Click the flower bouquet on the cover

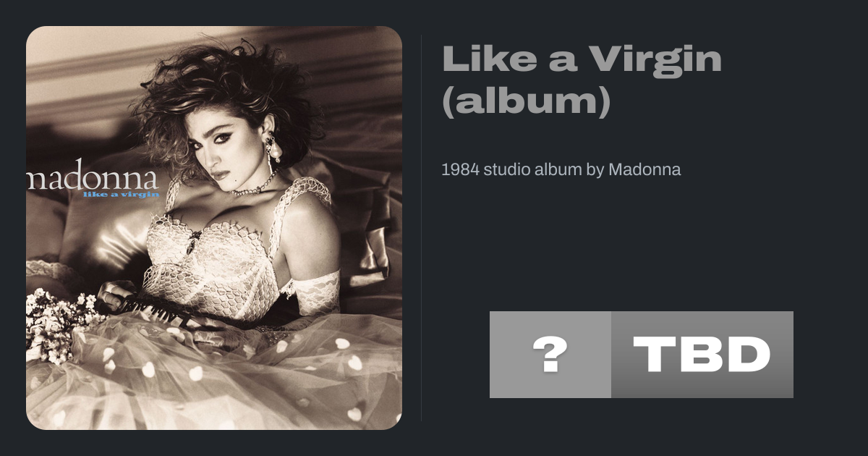click(61, 322)
